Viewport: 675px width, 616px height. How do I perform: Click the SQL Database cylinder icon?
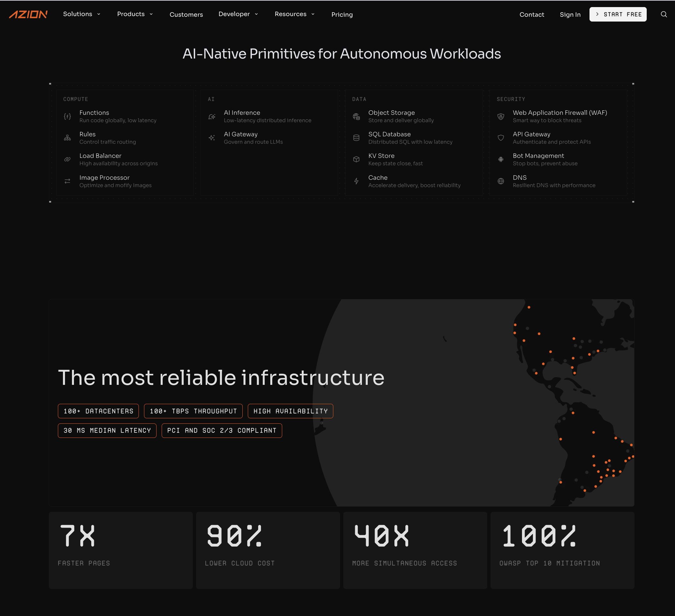click(x=356, y=138)
